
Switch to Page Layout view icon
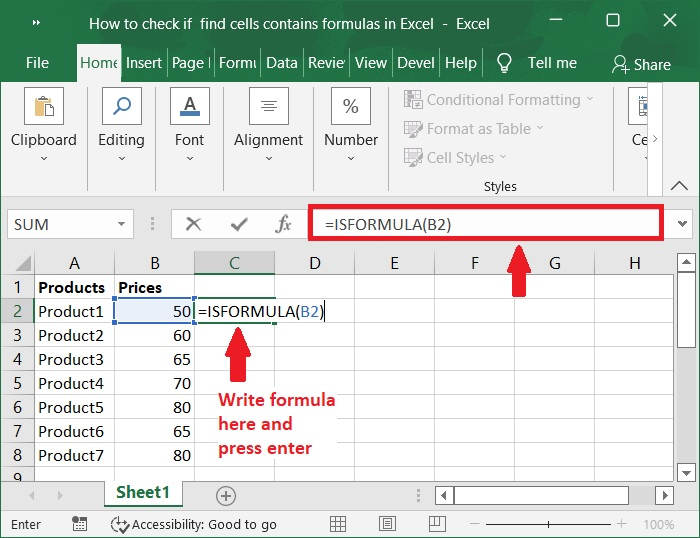click(x=387, y=524)
